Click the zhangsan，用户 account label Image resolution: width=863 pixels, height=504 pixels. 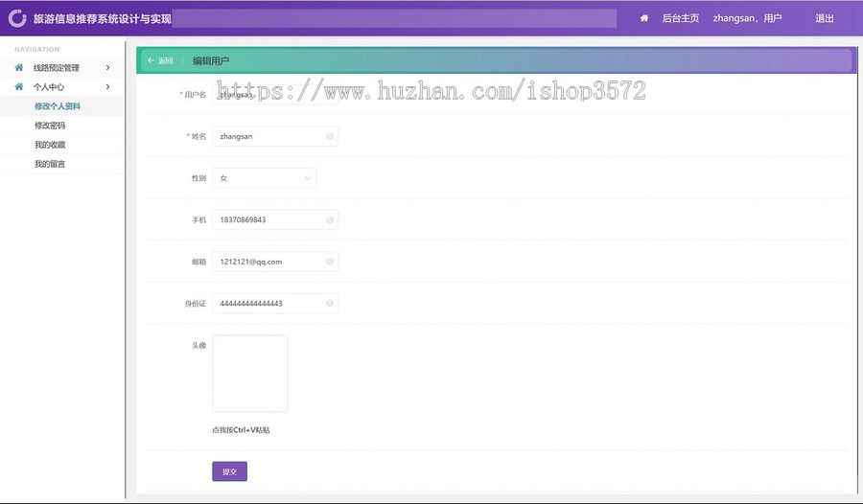tap(747, 18)
